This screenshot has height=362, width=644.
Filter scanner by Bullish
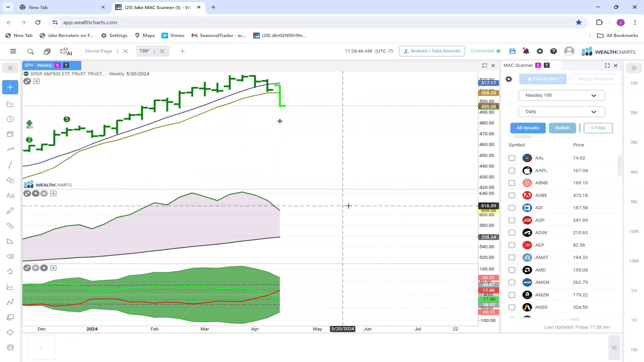click(562, 128)
